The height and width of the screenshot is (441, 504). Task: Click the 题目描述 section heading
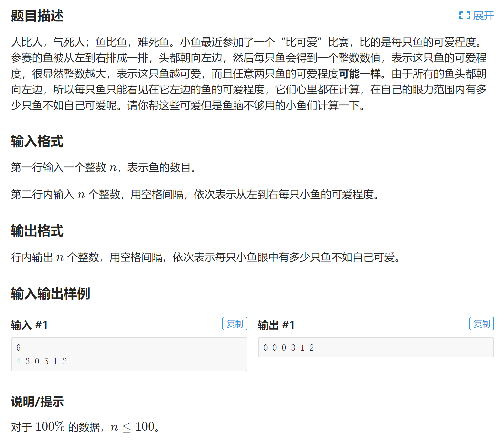(x=37, y=15)
